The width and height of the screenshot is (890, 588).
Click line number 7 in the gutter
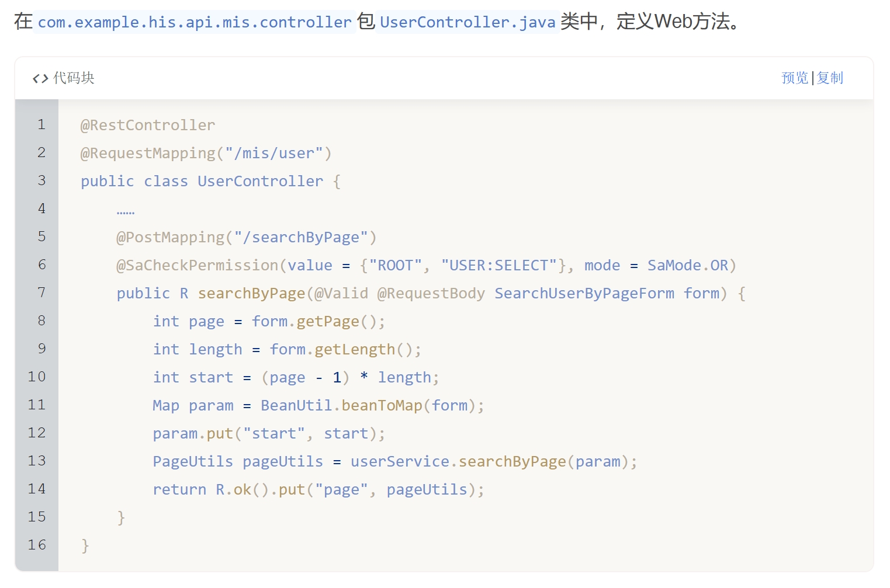click(x=41, y=293)
